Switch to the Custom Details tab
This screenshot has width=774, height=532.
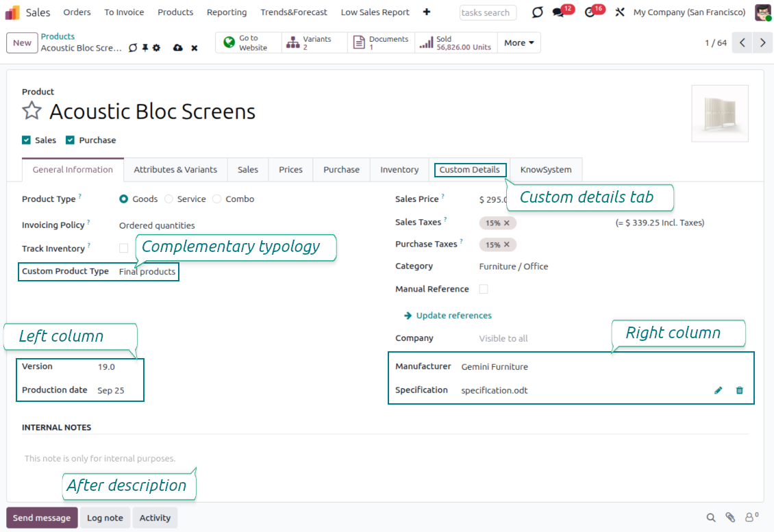[x=469, y=170]
